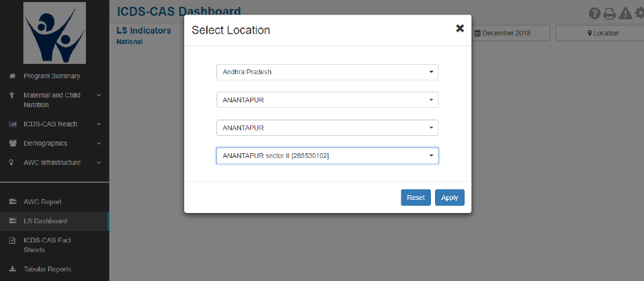644x281 pixels.
Task: Click the Demographics people icon
Action: click(12, 144)
